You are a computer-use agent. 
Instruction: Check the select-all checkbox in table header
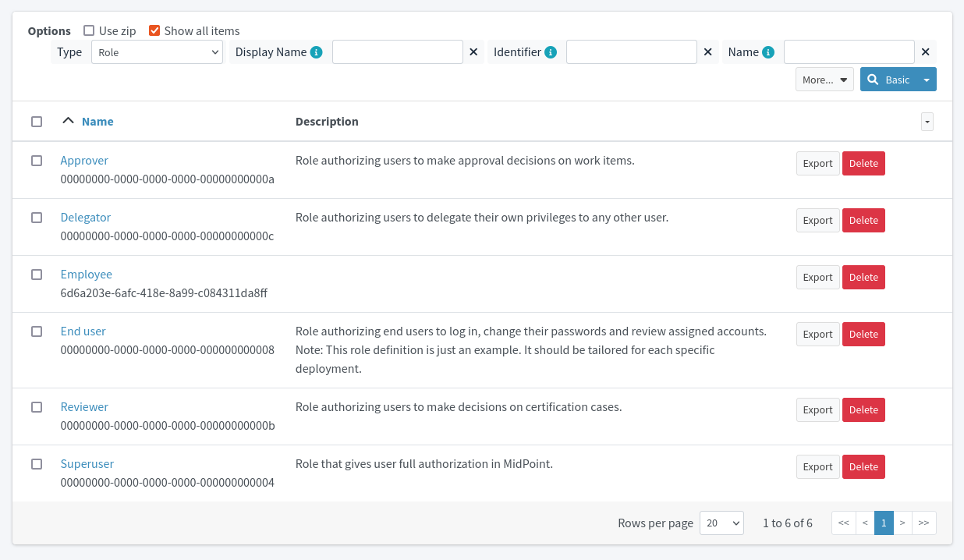pos(37,121)
